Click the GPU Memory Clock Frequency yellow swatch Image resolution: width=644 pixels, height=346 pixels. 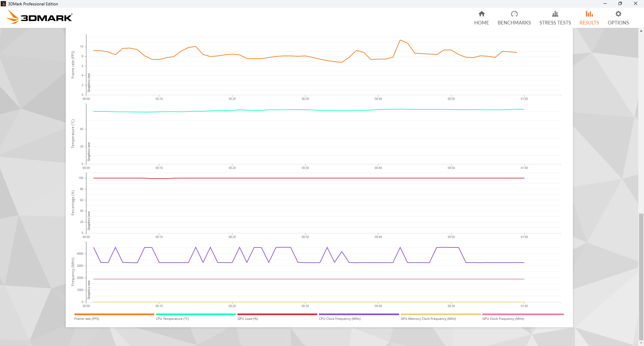tap(441, 314)
